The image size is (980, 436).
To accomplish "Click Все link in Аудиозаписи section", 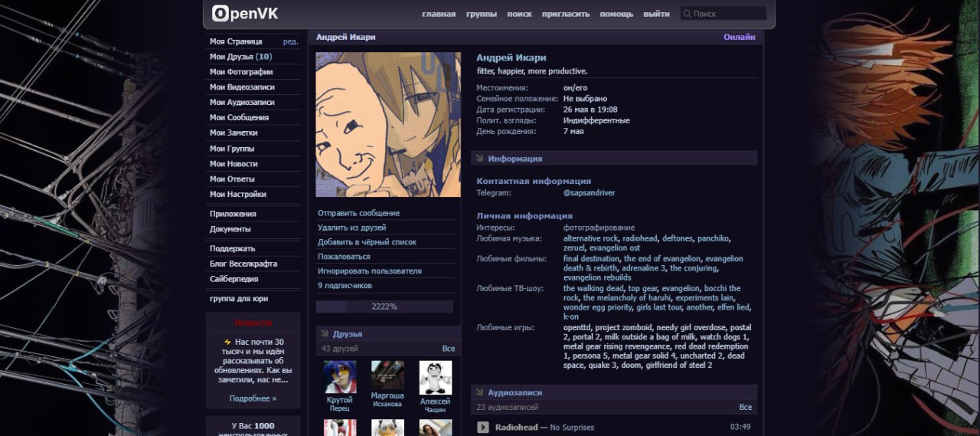I will (745, 407).
